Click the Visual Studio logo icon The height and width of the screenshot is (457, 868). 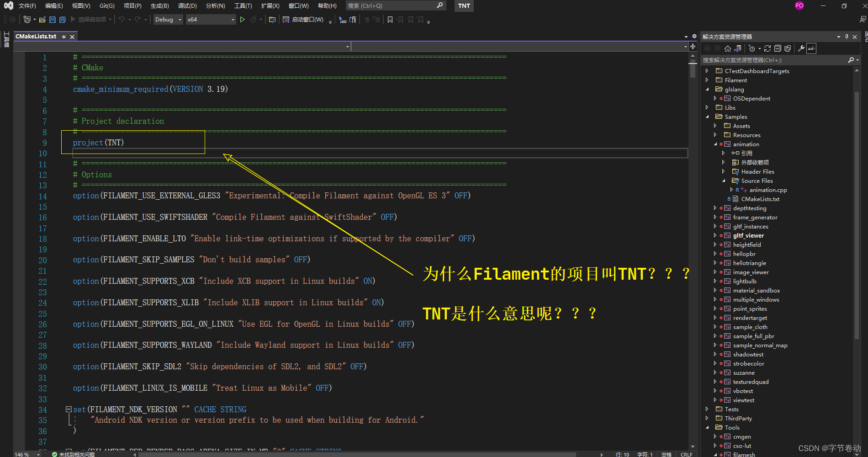tap(8, 5)
